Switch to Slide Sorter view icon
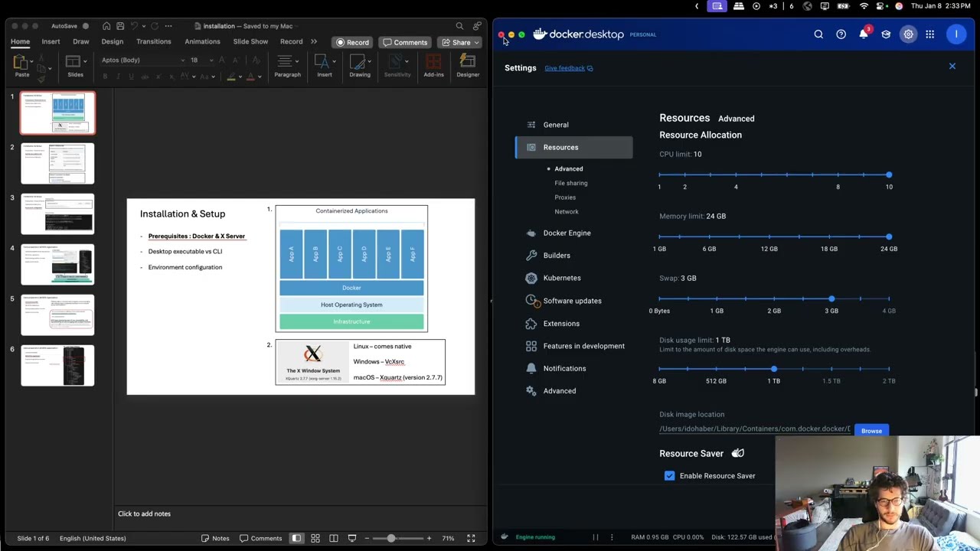Viewport: 980px width, 551px height. pyautogui.click(x=315, y=538)
